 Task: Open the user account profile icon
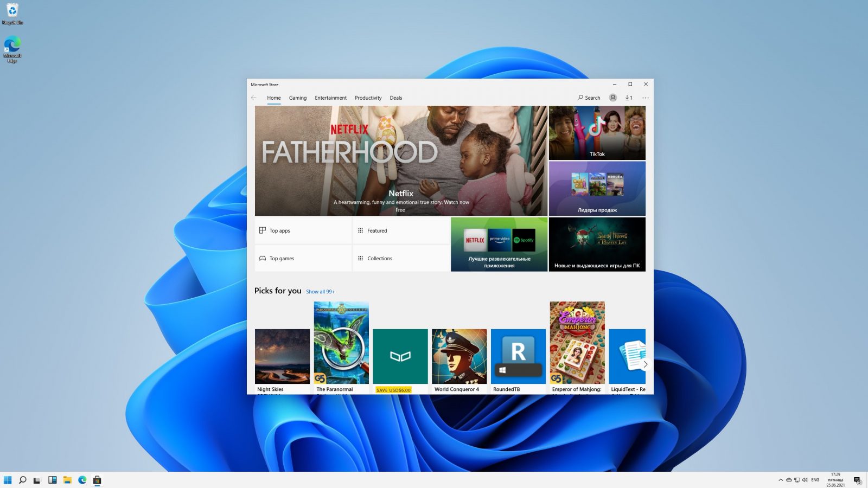[x=613, y=98]
